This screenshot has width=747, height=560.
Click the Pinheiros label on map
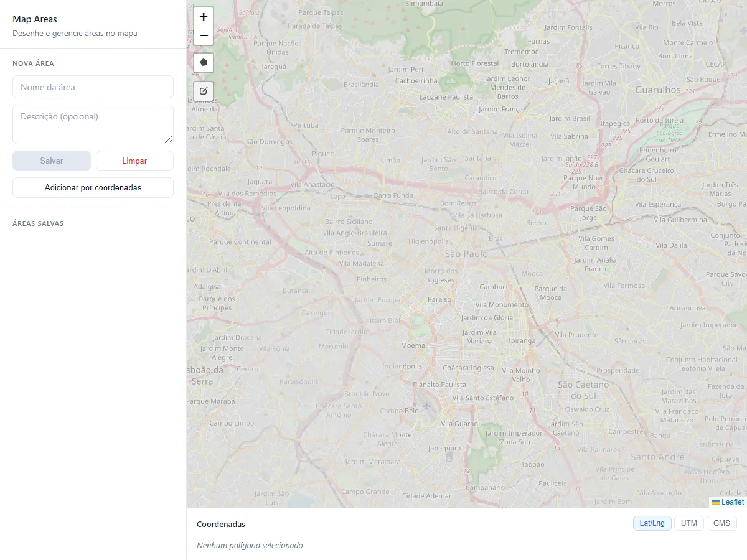pos(372,279)
